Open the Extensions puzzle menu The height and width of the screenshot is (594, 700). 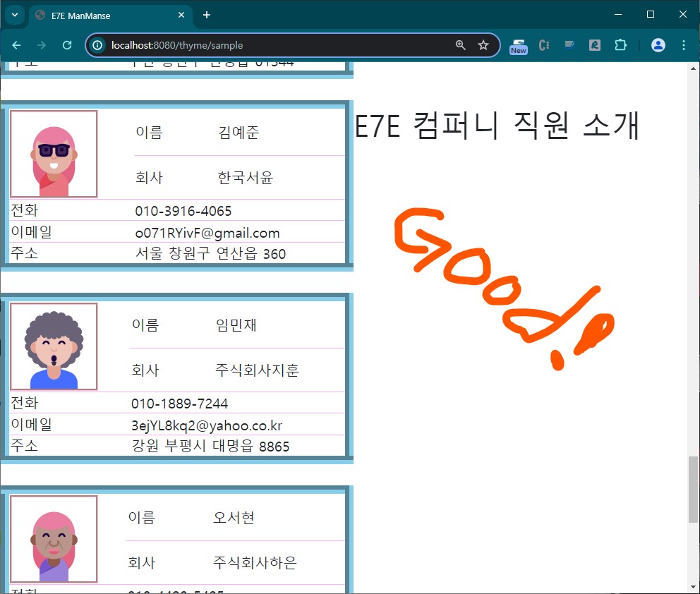tap(620, 45)
